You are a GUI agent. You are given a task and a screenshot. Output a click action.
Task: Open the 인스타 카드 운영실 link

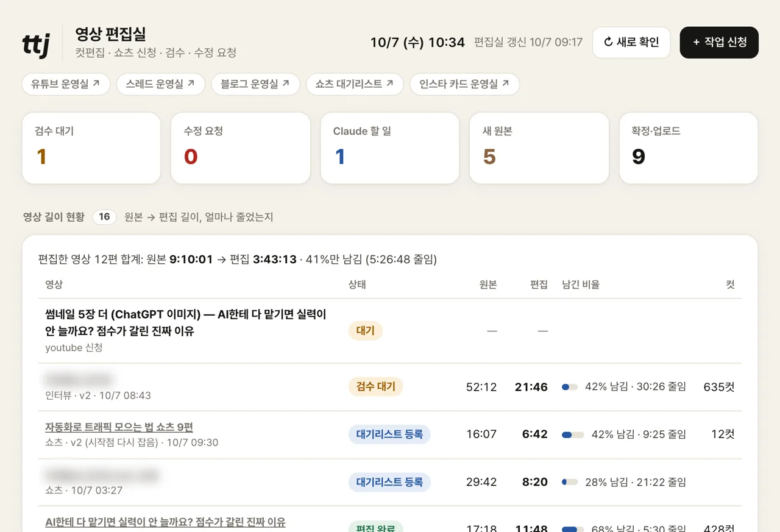coord(465,84)
